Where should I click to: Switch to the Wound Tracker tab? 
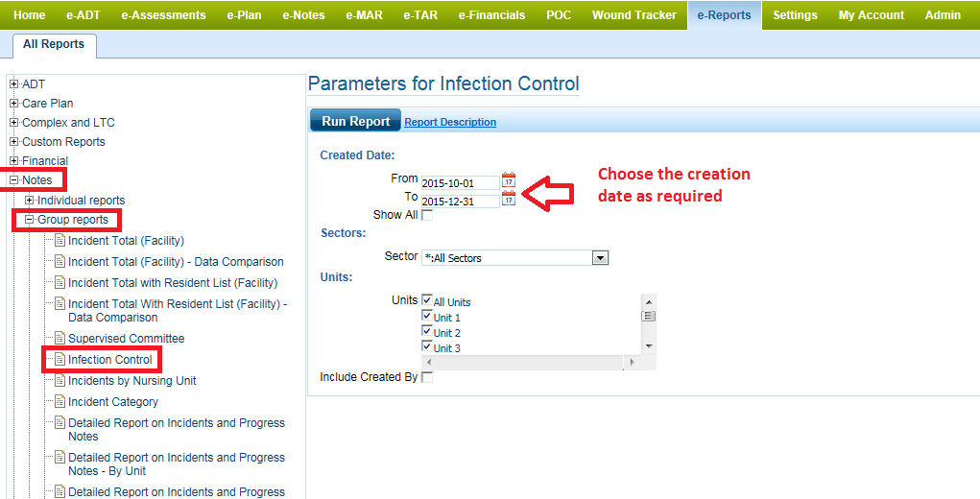(x=633, y=15)
